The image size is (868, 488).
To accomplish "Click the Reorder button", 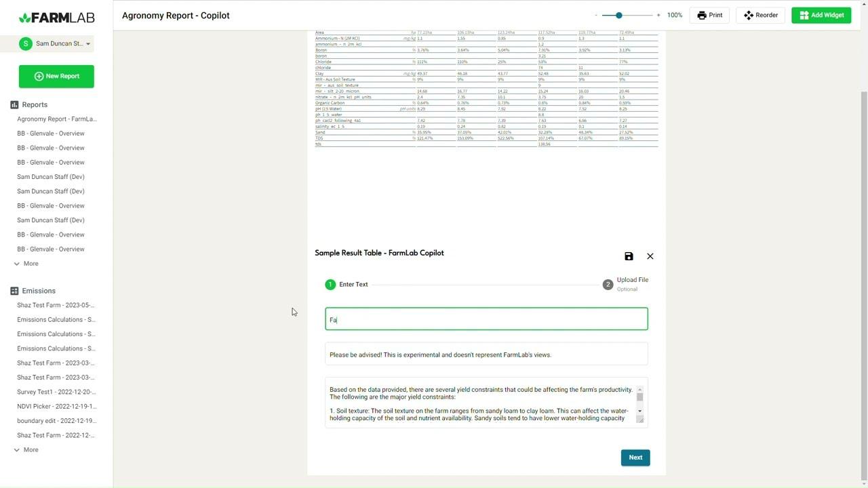I will pos(761,15).
